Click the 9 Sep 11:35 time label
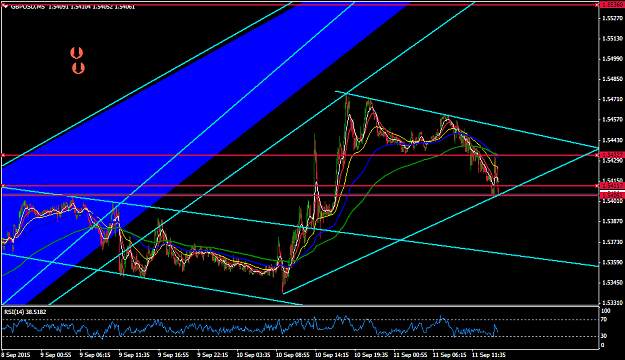This screenshot has width=625, height=360. 134,354
